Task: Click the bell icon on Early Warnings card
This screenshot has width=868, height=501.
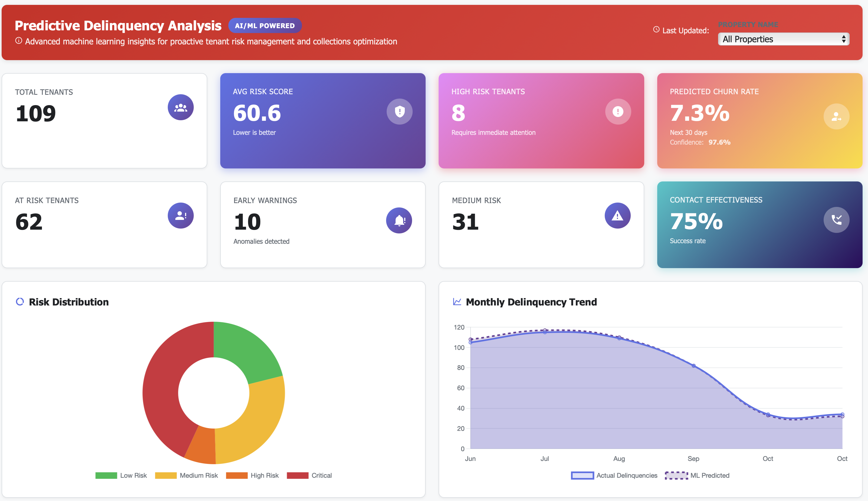Action: click(x=399, y=220)
